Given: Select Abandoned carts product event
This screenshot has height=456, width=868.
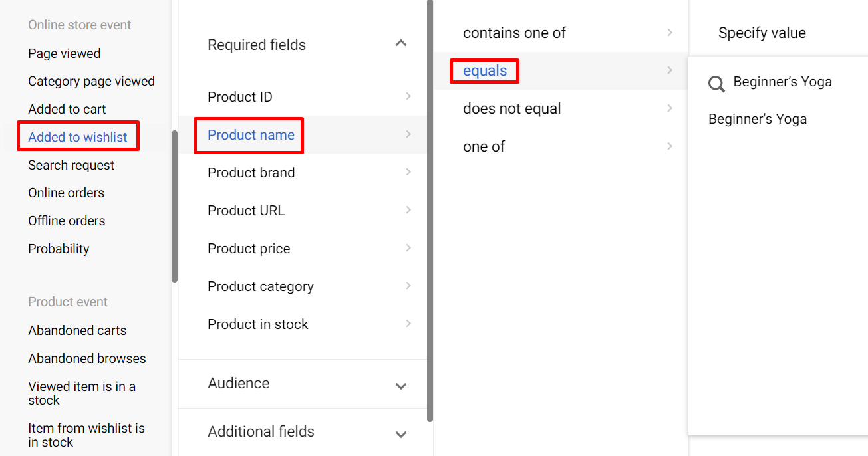Looking at the screenshot, I should tap(77, 330).
